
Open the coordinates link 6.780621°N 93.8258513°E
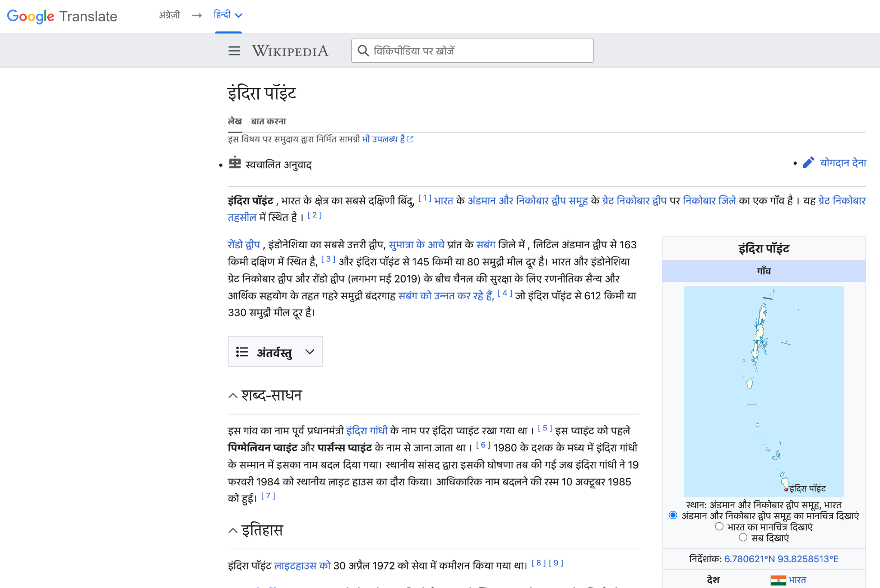coord(781,559)
